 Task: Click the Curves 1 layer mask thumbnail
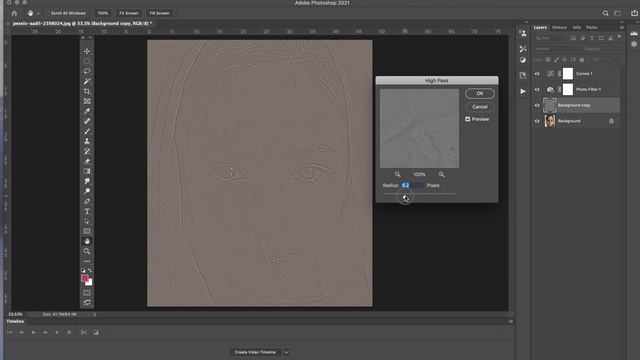coord(568,74)
